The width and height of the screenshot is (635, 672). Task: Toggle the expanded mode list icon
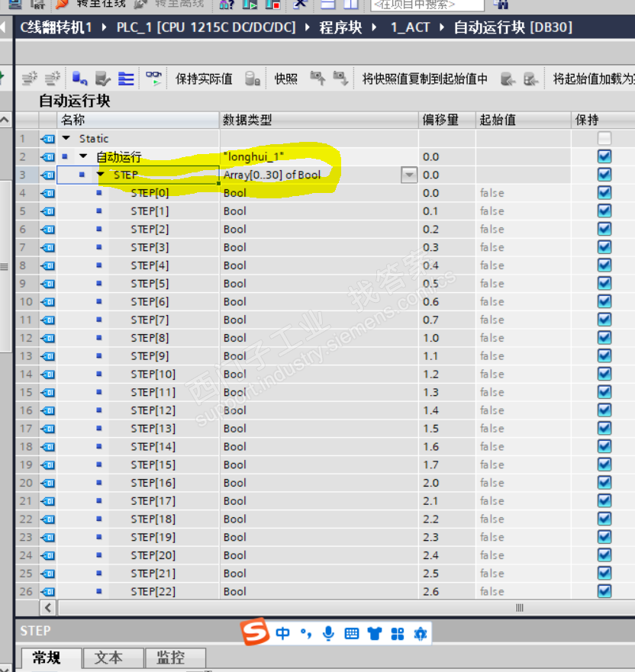(x=126, y=79)
